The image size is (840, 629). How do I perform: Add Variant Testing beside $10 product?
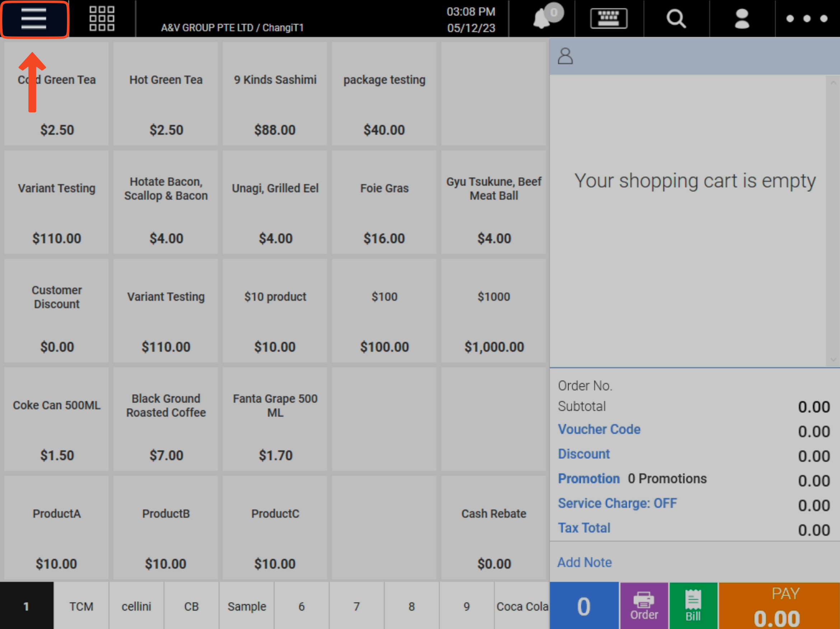165,311
